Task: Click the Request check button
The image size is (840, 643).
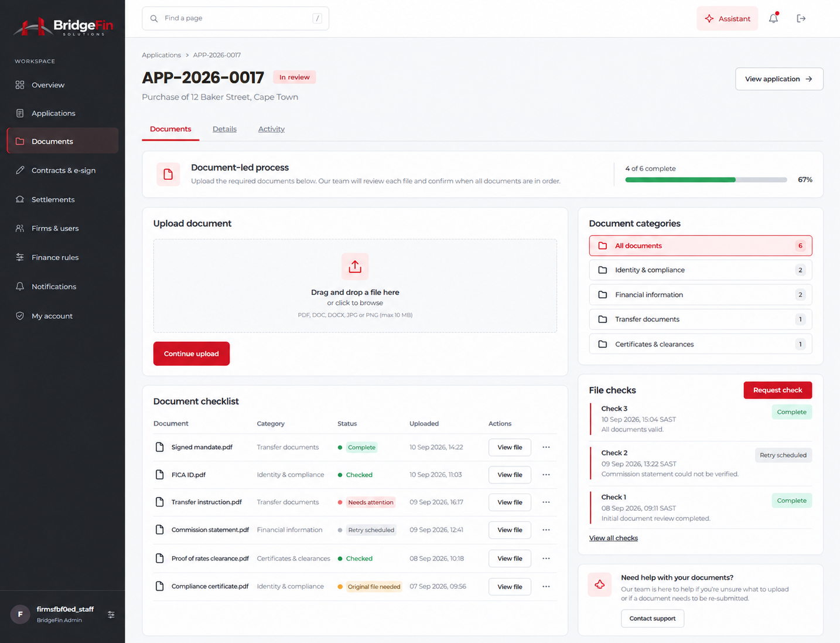Action: coord(777,390)
